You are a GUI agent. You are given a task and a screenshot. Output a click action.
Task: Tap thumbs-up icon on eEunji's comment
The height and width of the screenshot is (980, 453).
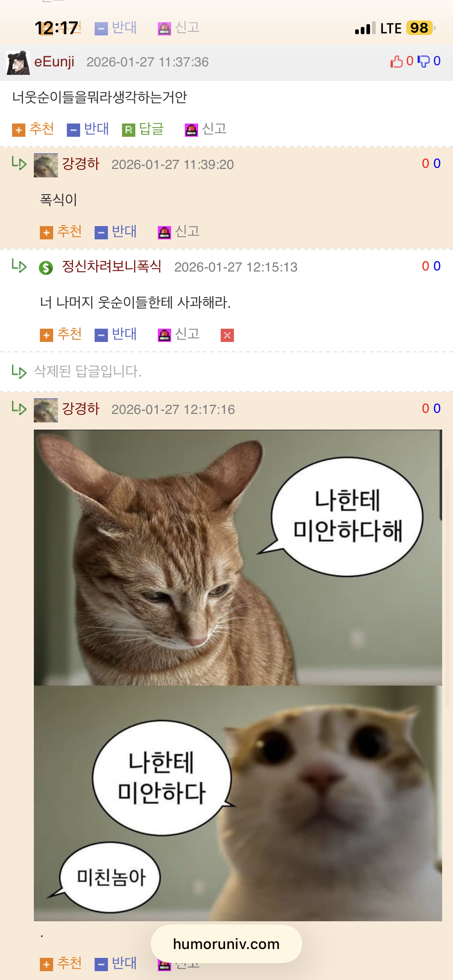396,62
